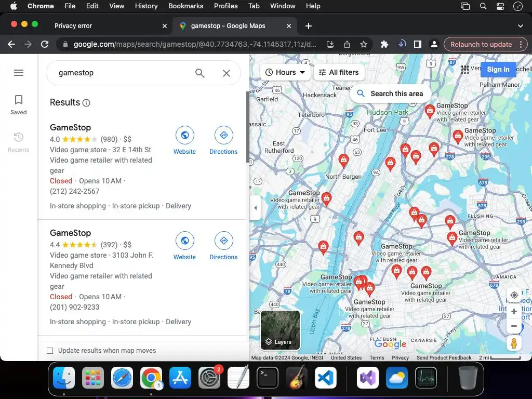Click Search this area button
The width and height of the screenshot is (532, 399).
pos(391,94)
